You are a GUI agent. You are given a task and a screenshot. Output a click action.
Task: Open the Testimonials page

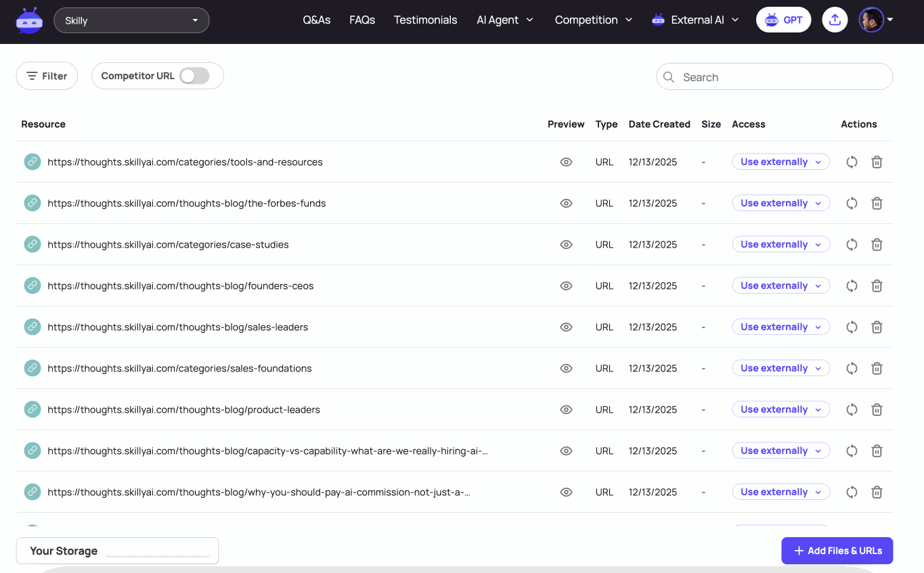coord(425,20)
